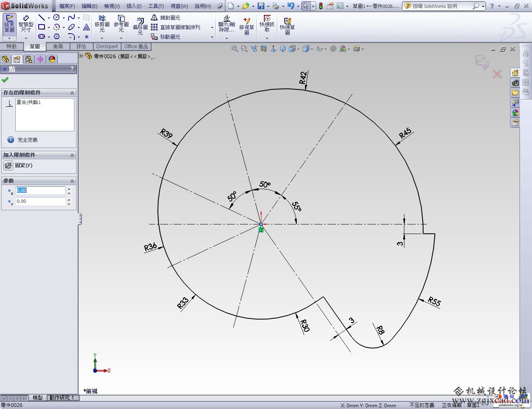The image size is (532, 409).
Task: Open the DimXpertManager panel tab
Action: point(40,59)
